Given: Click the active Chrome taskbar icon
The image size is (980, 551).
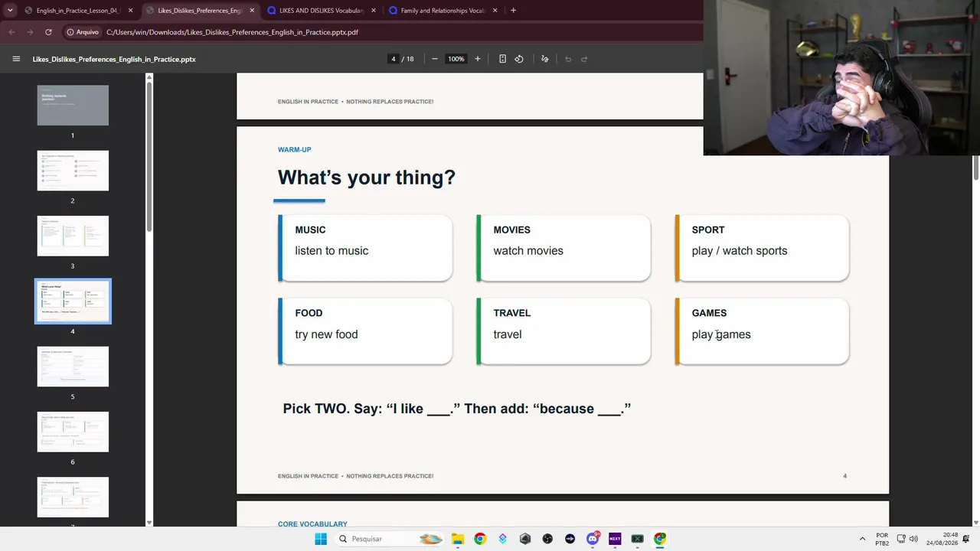Looking at the screenshot, I should [x=660, y=539].
